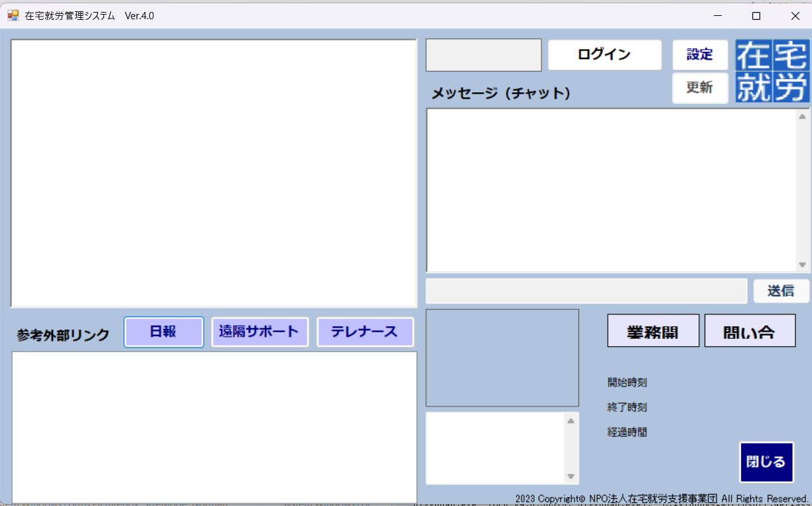812x506 pixels.
Task: Send message with 送信 button
Action: coord(781,290)
